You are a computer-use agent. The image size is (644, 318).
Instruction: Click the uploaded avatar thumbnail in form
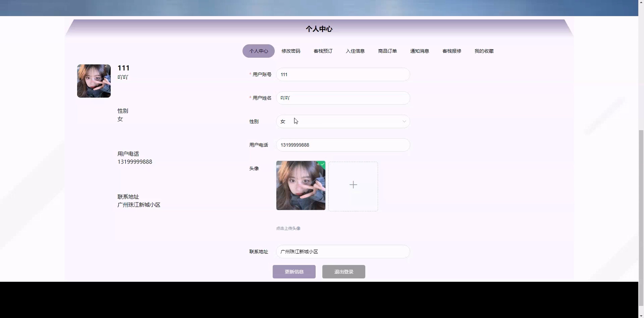(x=300, y=185)
